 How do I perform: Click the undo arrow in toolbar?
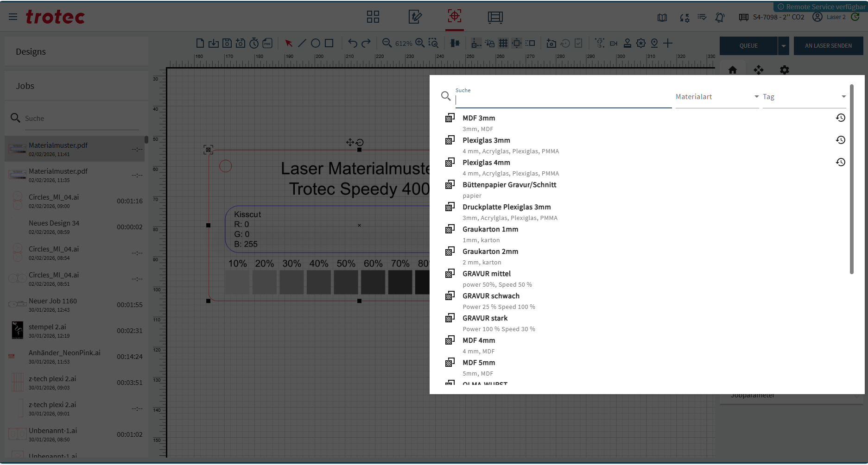(x=353, y=43)
